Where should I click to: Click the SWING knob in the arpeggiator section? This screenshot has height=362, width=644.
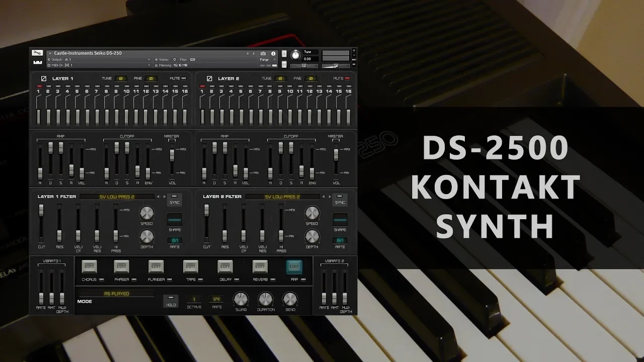[x=240, y=299]
